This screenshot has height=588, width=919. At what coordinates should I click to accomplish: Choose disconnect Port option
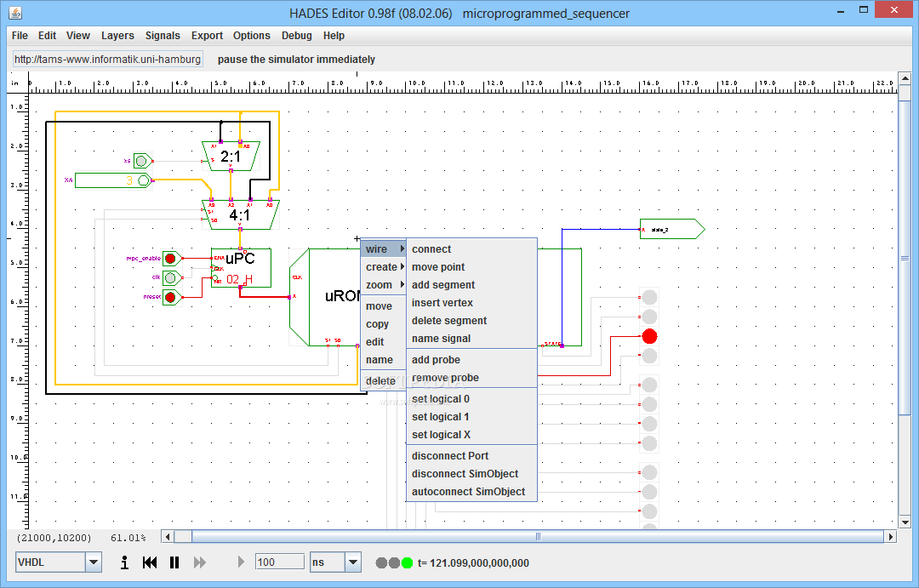(471, 455)
